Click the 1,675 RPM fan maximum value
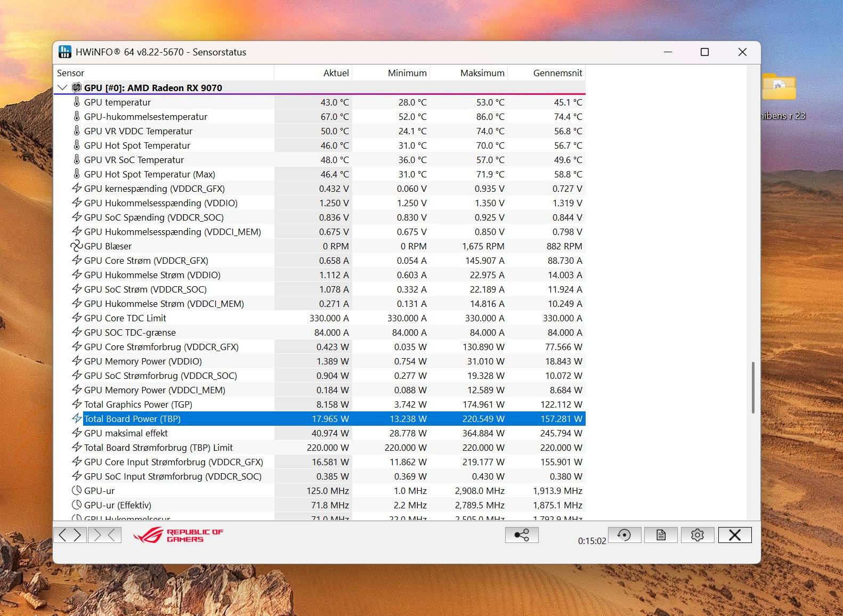The width and height of the screenshot is (843, 616). [483, 246]
